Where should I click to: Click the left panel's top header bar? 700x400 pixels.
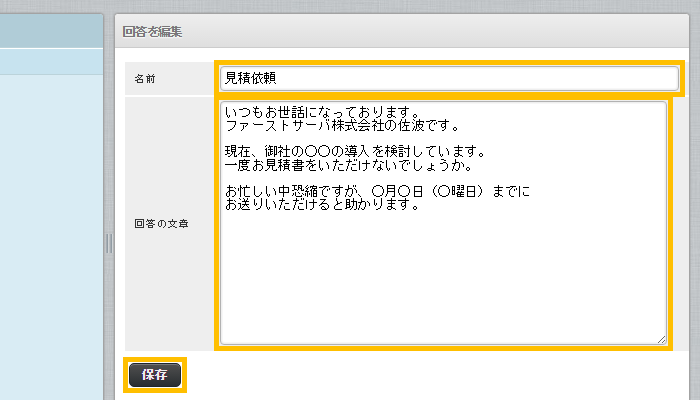50,30
